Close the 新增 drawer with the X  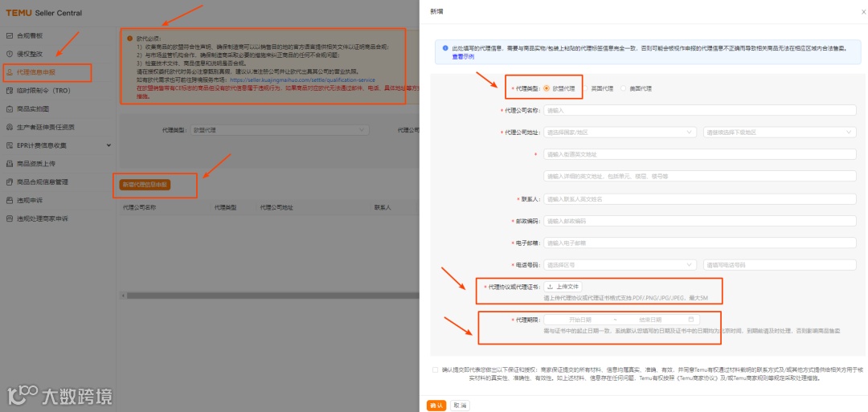point(863,11)
